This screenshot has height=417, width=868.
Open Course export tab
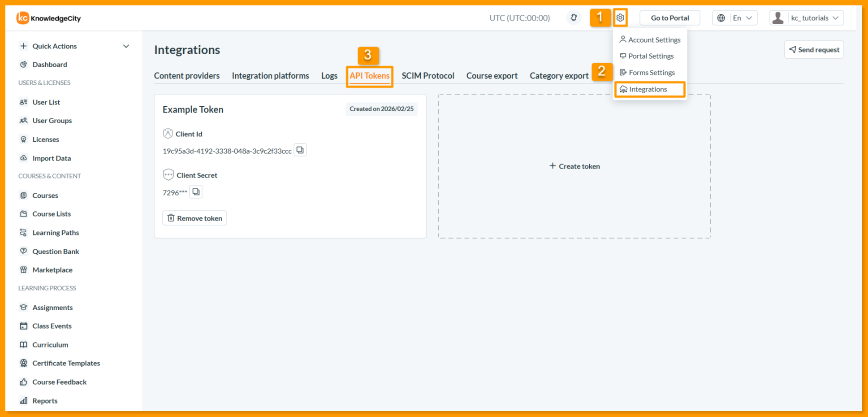point(492,76)
